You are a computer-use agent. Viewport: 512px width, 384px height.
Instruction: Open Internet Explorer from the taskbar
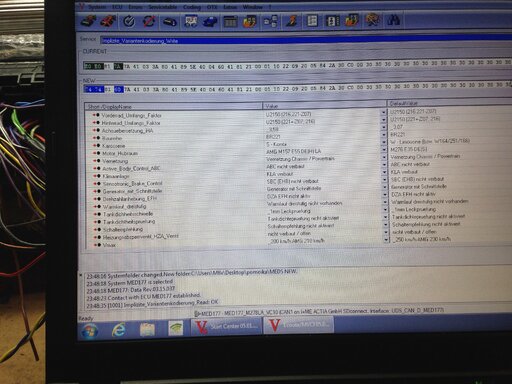tap(119, 330)
